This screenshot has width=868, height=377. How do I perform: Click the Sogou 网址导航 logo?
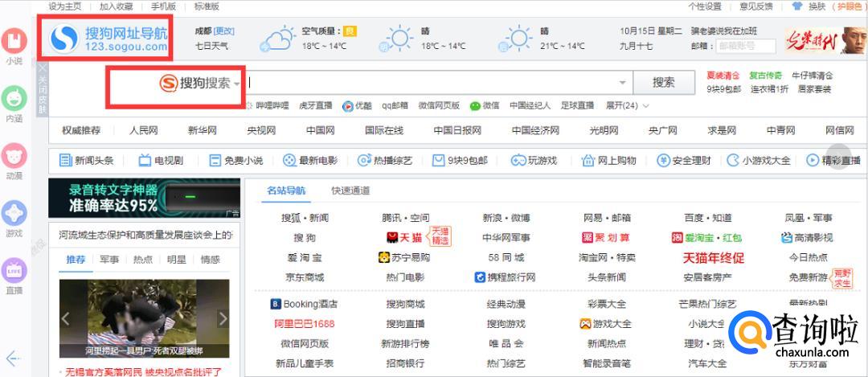(x=108, y=39)
